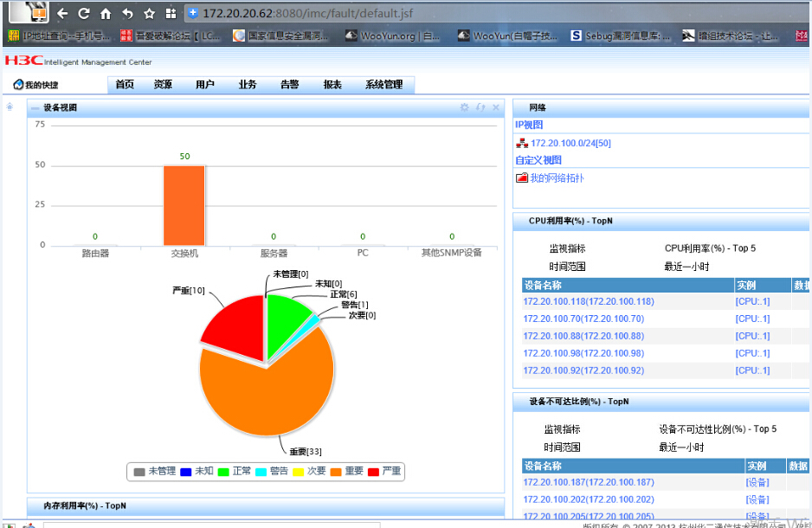
Task: Click 内存利用率(%) - TopN panel title
Action: (85, 505)
